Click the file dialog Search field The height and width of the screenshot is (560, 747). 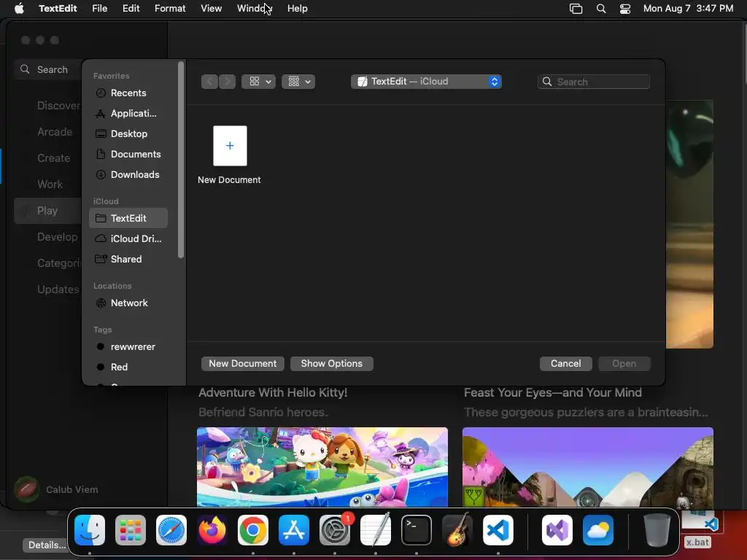(x=594, y=82)
